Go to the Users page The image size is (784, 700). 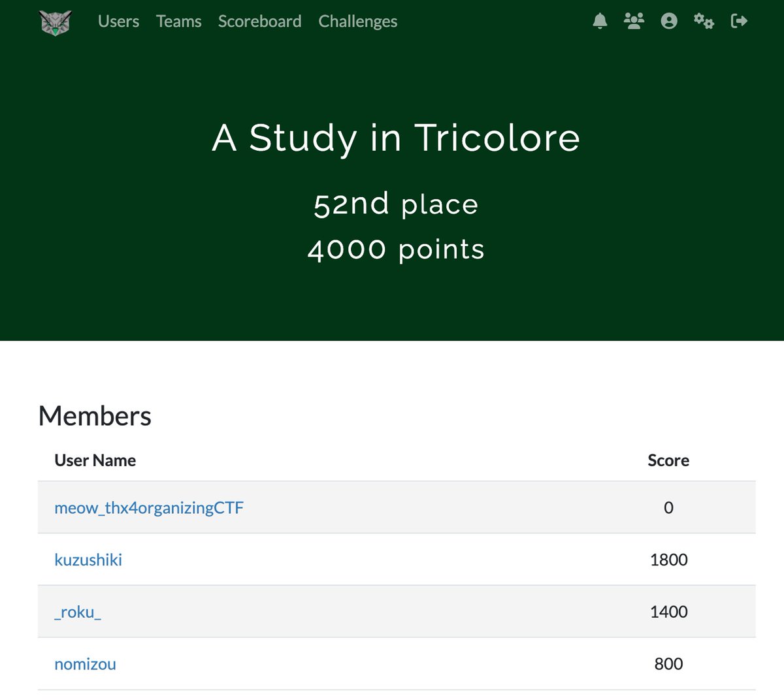pyautogui.click(x=118, y=22)
